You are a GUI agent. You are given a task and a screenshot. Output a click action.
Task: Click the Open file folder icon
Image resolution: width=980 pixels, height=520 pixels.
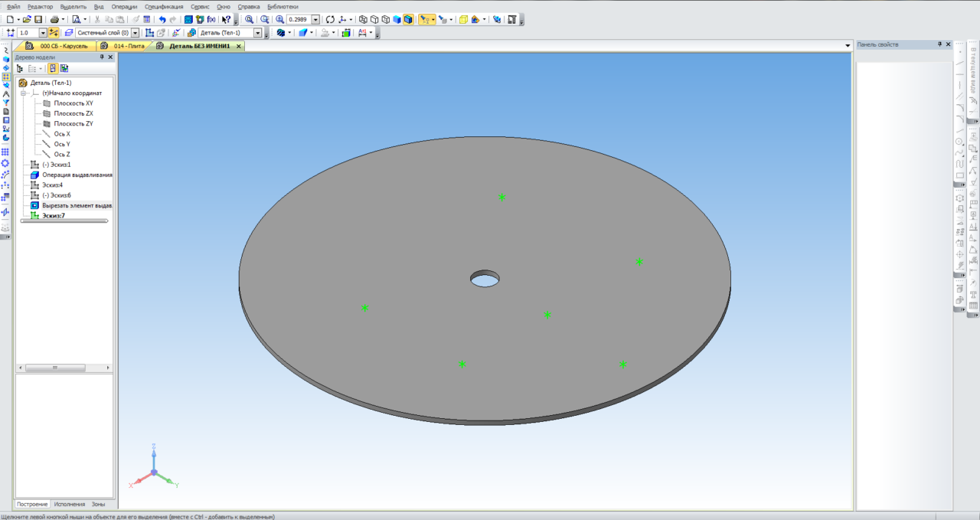[27, 19]
